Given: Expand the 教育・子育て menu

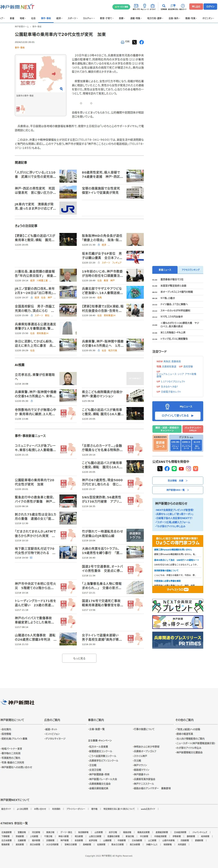Looking at the screenshot, I should click(x=107, y=18).
